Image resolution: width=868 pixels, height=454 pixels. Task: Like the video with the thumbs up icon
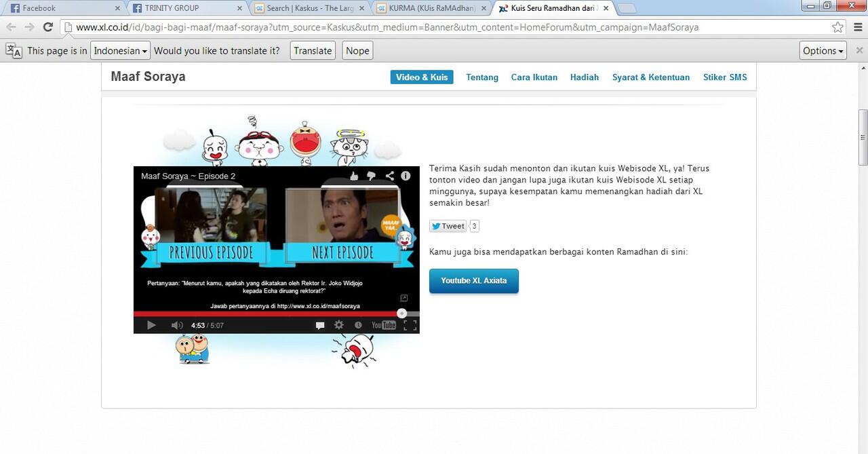pyautogui.click(x=353, y=176)
